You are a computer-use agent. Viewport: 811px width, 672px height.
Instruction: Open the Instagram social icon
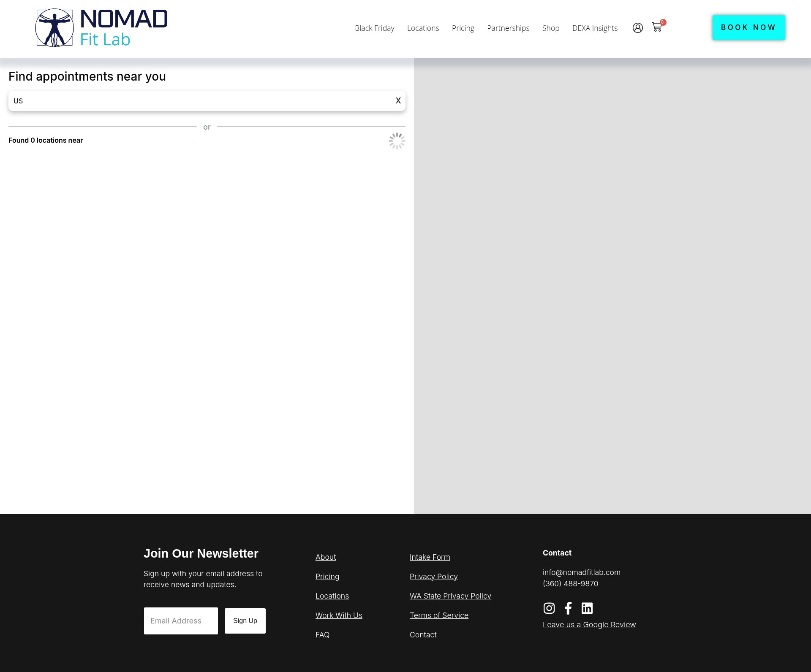(x=549, y=608)
